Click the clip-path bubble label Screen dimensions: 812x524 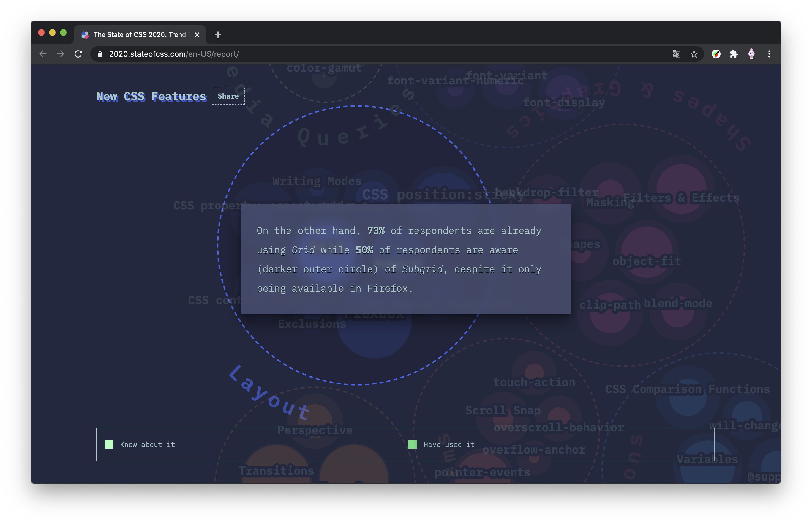click(610, 305)
